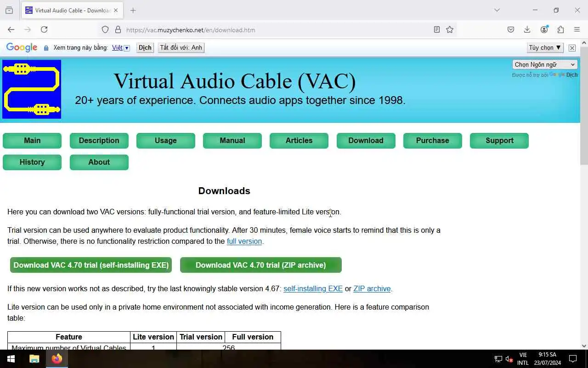The width and height of the screenshot is (588, 368).
Task: Click the network icon in system tray
Action: click(x=498, y=359)
